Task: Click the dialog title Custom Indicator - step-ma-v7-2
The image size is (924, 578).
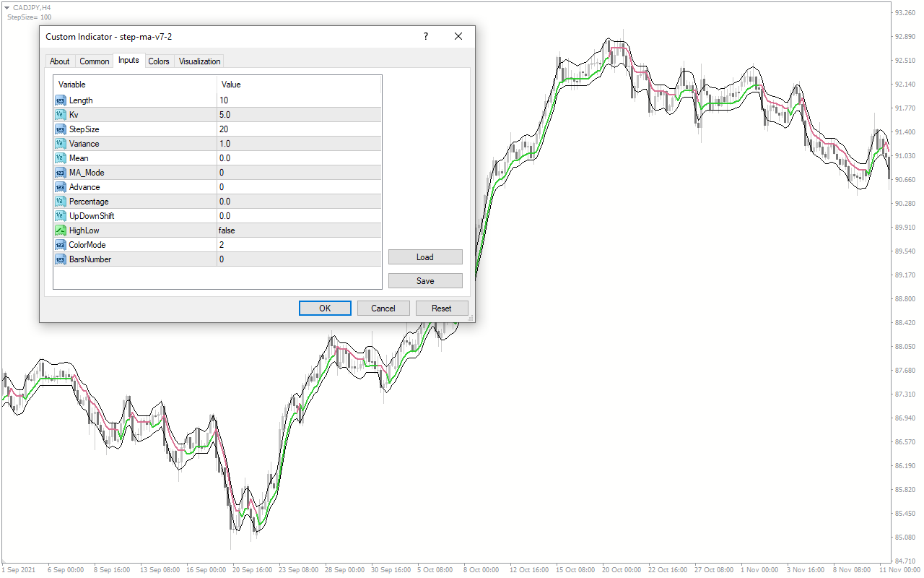Action: 108,36
